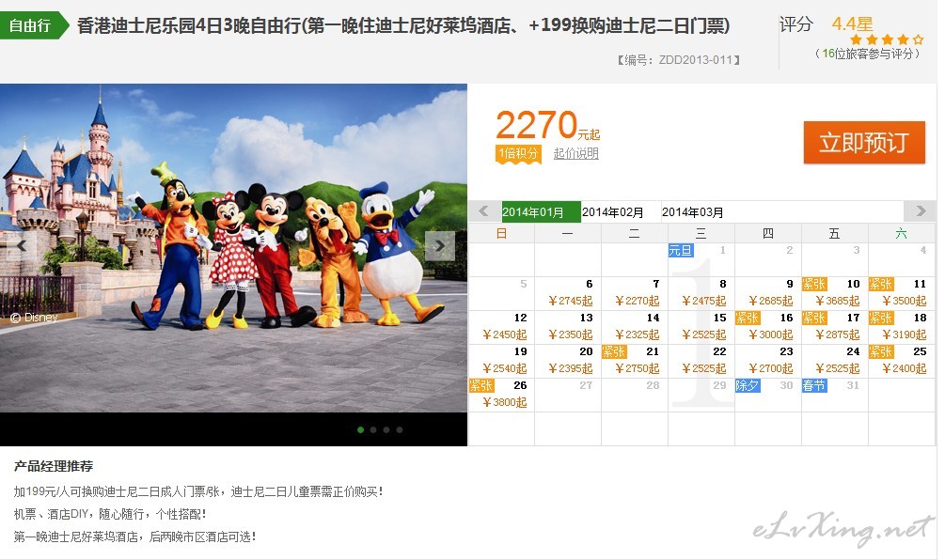Click the 自由行 category tag
The height and width of the screenshot is (560, 945).
tap(35, 25)
